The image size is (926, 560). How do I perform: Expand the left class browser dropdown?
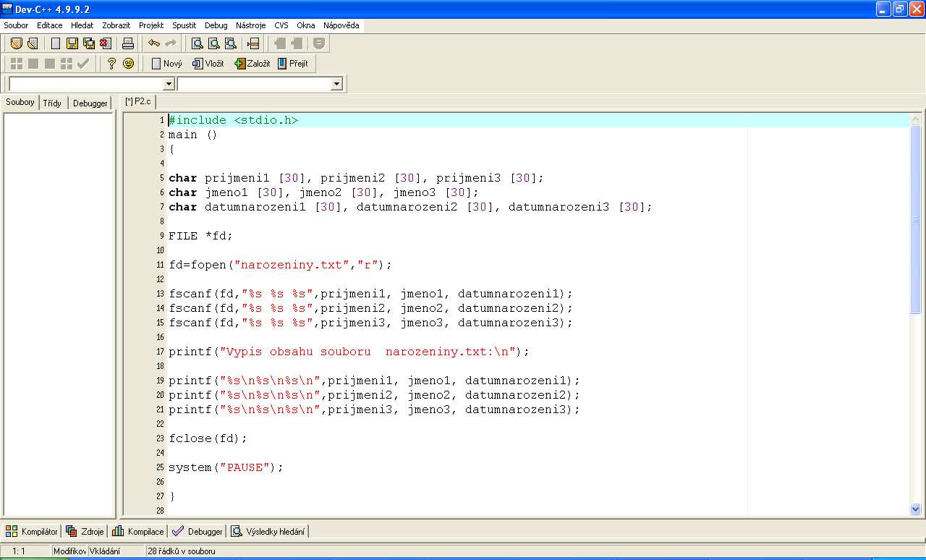169,84
